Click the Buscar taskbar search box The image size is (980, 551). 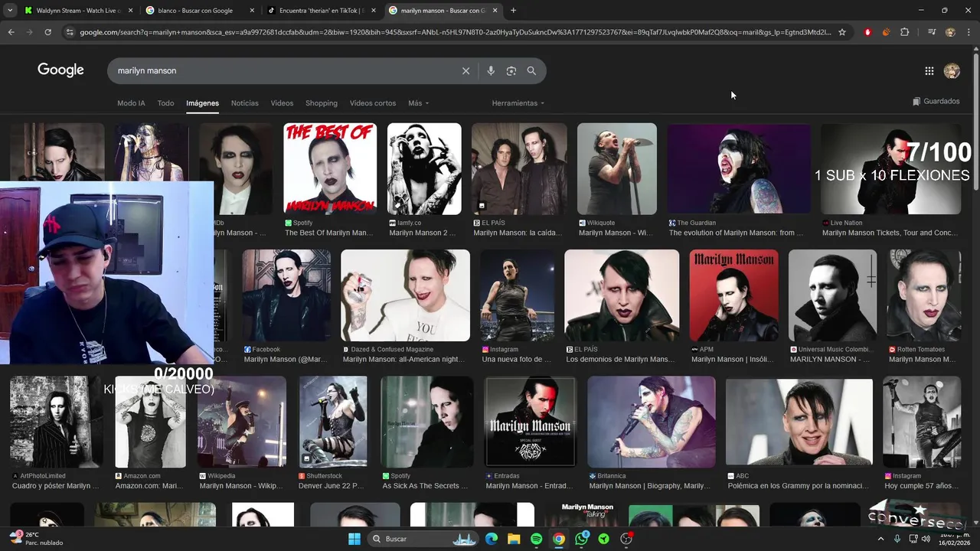tap(423, 539)
